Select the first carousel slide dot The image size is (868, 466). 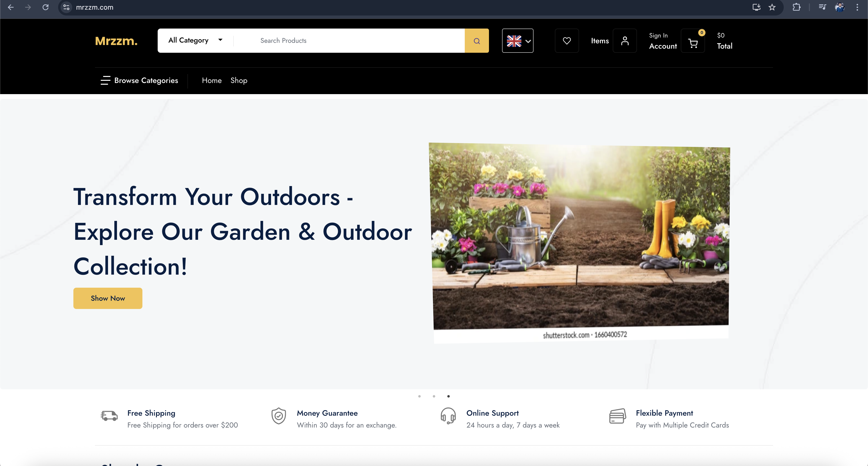tap(419, 396)
